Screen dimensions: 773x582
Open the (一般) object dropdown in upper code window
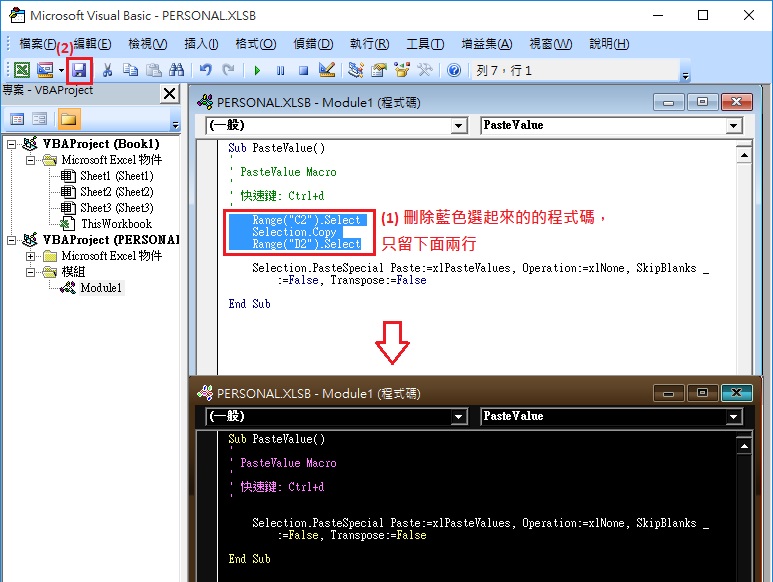(x=458, y=126)
